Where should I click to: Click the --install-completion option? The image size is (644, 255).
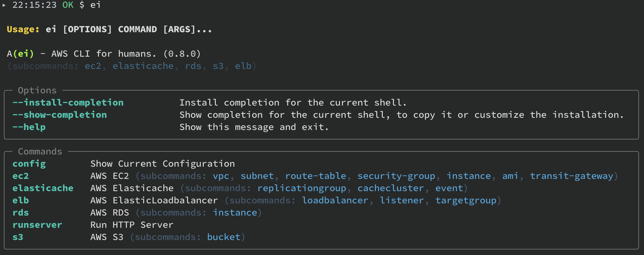(x=68, y=102)
